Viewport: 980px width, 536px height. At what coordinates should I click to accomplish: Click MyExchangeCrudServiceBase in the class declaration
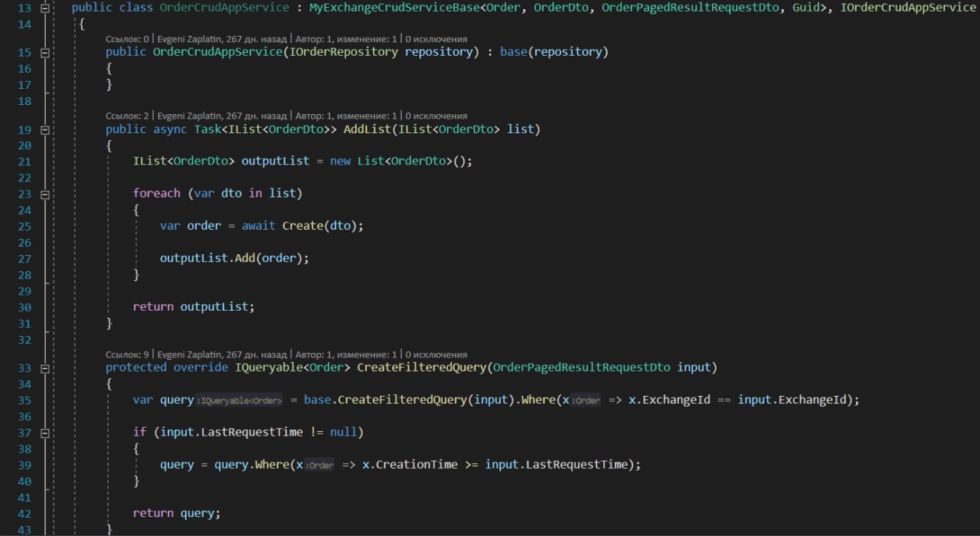click(394, 8)
